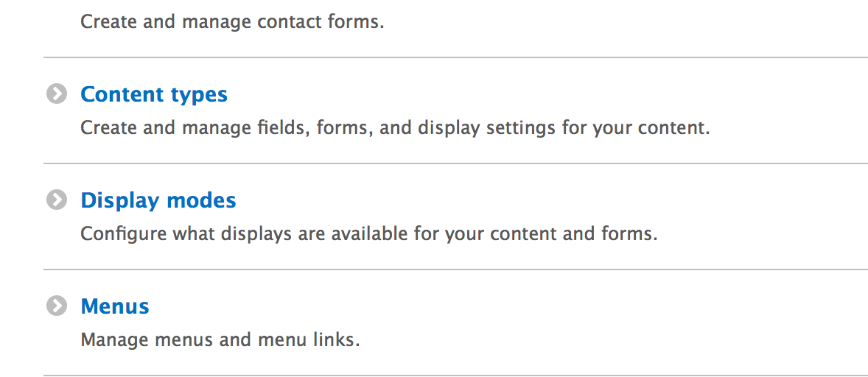Click "contact forms" in the top description
The width and height of the screenshot is (868, 377).
pyautogui.click(x=321, y=22)
